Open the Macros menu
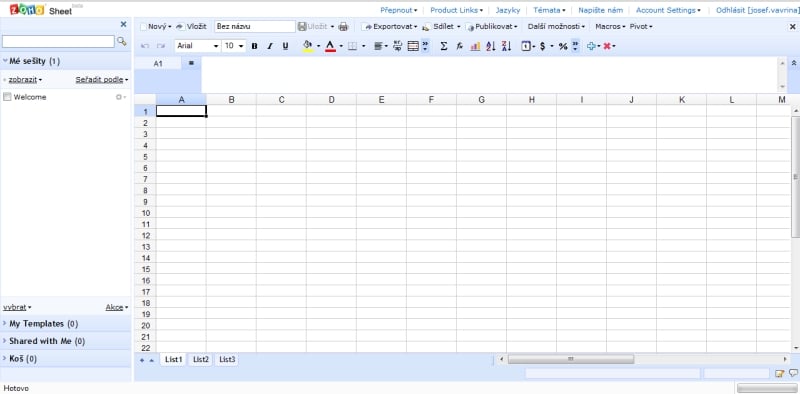Viewport: 800px width, 394px height. [610, 27]
